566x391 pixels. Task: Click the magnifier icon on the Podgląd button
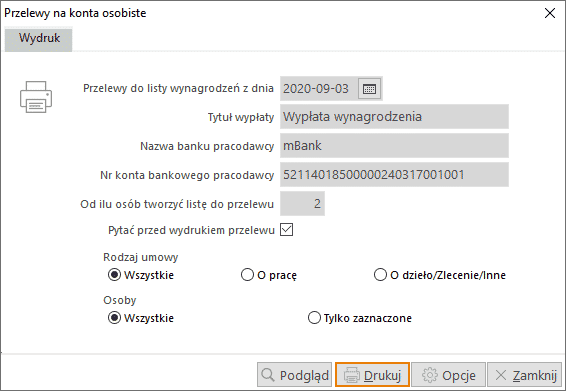coord(268,375)
